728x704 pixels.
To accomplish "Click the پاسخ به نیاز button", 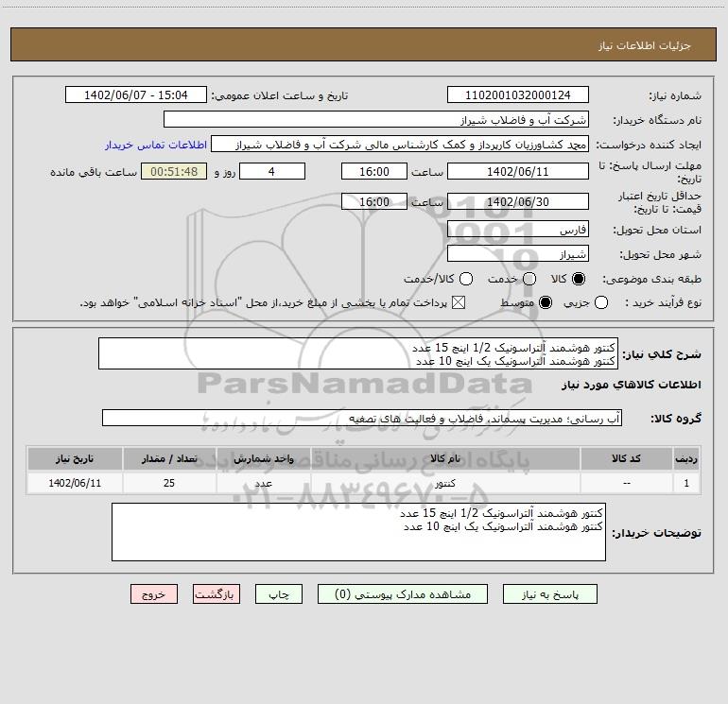I will 549,594.
